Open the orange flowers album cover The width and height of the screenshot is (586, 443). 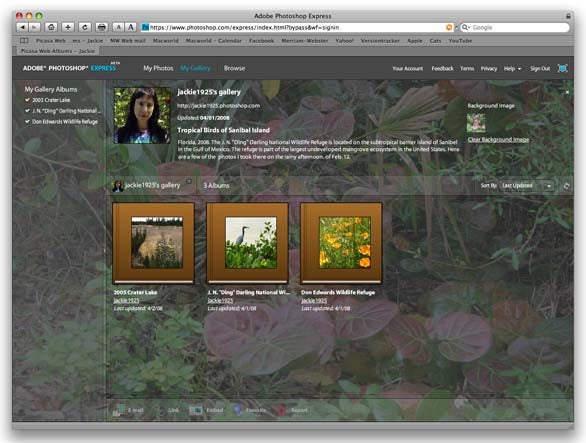341,243
